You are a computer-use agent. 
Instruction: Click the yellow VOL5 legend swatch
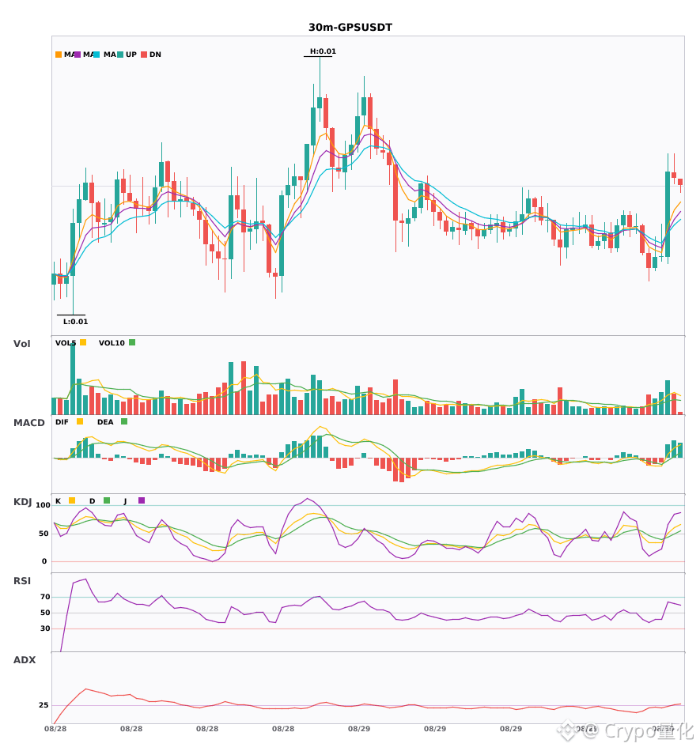coord(83,342)
